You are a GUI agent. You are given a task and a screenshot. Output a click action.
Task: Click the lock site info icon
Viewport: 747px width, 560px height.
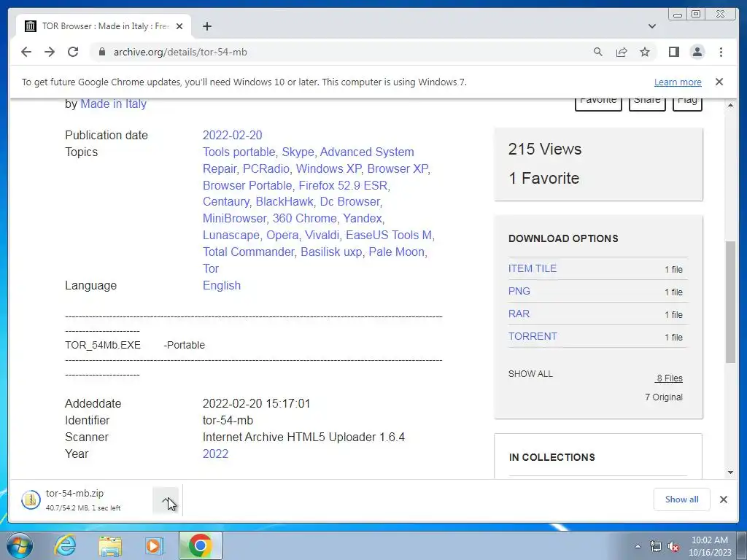coord(101,52)
